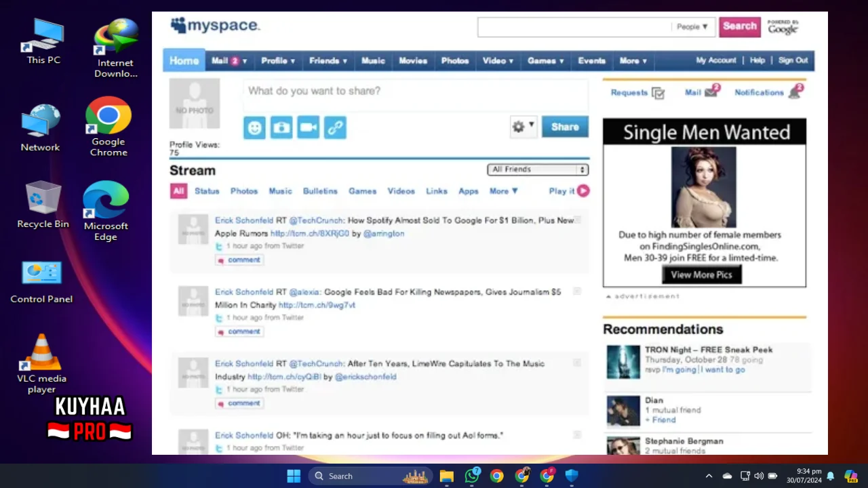This screenshot has height=488, width=868.
Task: Open File Explorer from the taskbar
Action: (446, 476)
